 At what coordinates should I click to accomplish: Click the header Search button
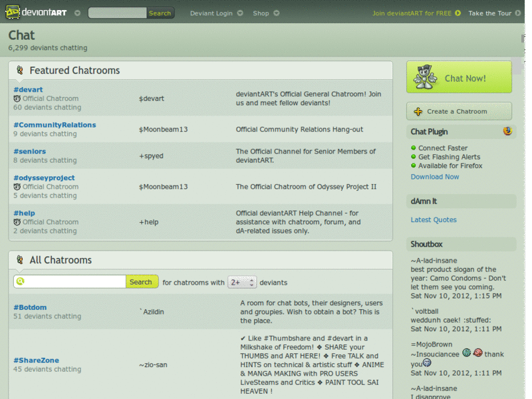160,13
